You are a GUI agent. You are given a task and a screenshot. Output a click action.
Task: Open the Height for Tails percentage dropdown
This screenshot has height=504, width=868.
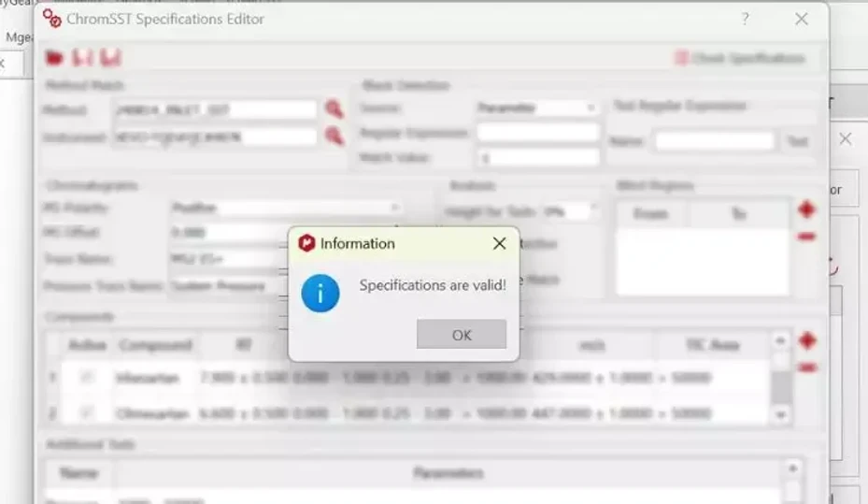pos(570,211)
